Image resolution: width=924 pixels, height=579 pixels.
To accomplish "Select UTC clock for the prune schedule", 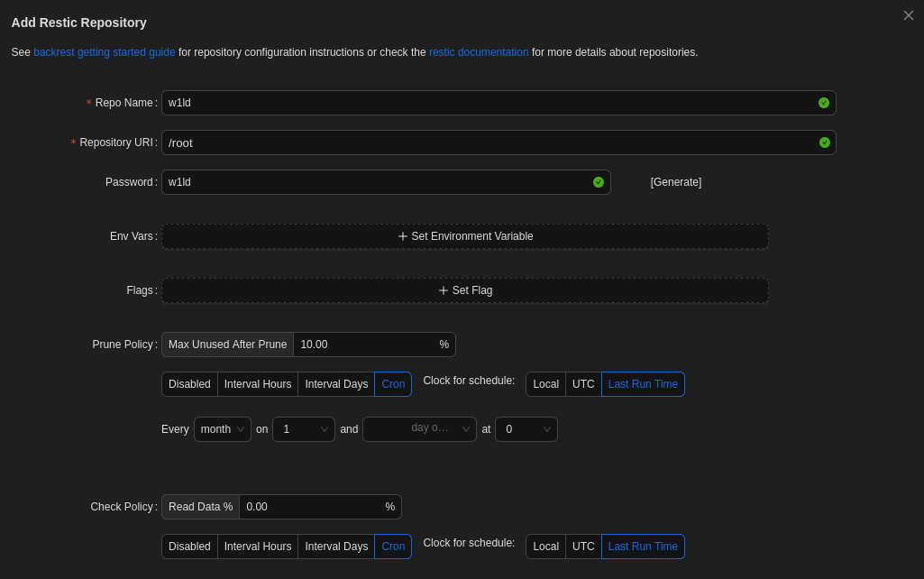I will pyautogui.click(x=582, y=383).
